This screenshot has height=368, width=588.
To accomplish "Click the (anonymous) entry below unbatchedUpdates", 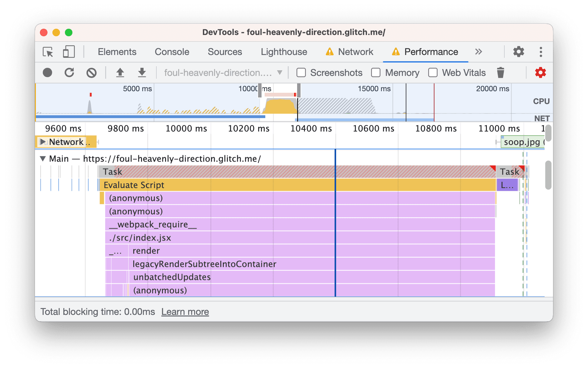I will pos(312,290).
